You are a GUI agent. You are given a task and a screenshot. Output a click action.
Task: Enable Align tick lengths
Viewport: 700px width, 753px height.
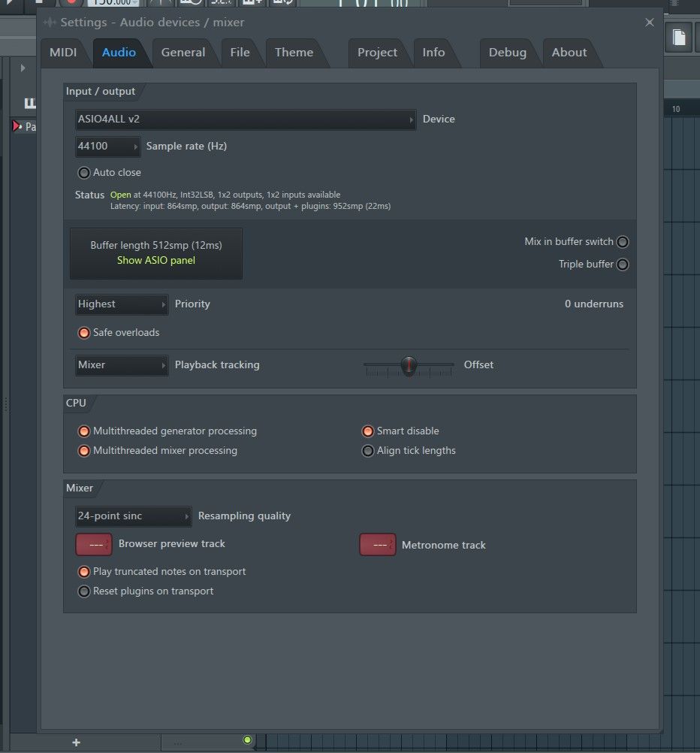click(x=368, y=451)
